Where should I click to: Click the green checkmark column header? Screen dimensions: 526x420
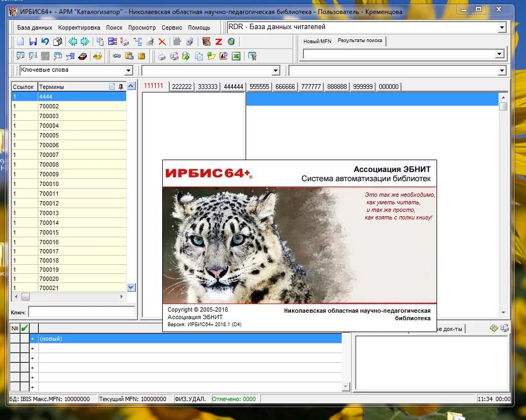[24, 328]
